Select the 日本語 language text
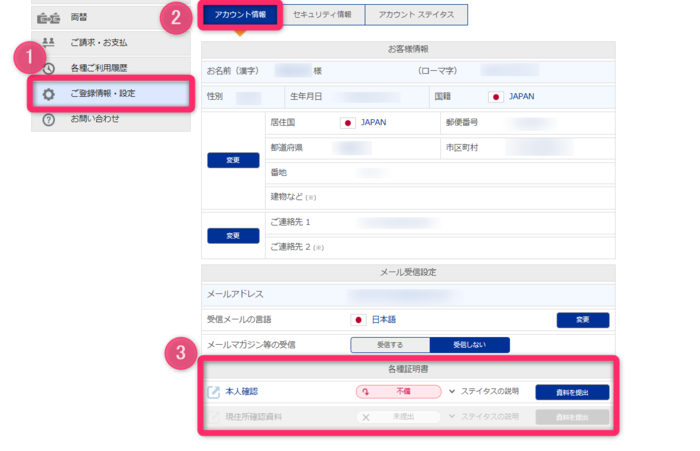 [x=384, y=320]
